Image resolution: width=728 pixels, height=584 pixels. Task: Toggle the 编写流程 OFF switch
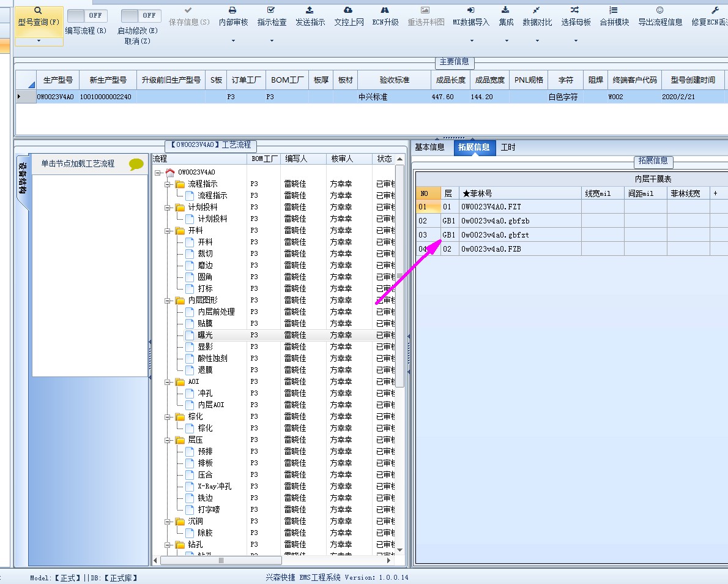tap(87, 16)
